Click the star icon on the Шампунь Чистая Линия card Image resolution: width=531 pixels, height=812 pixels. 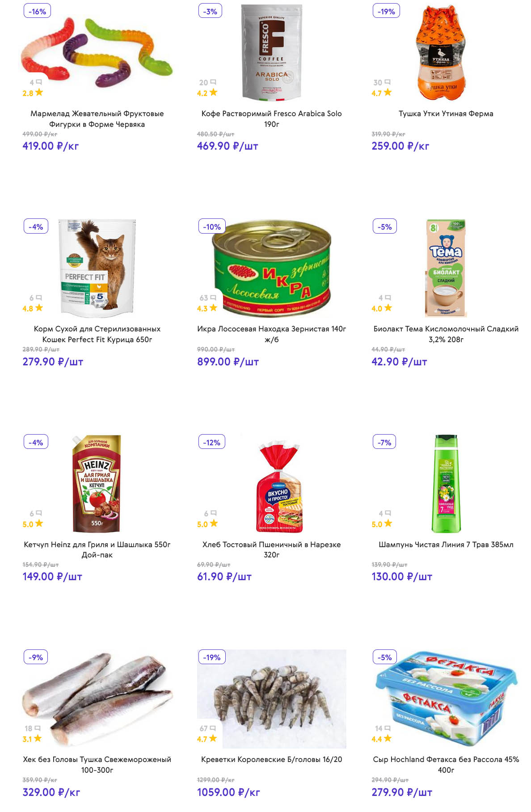[388, 523]
